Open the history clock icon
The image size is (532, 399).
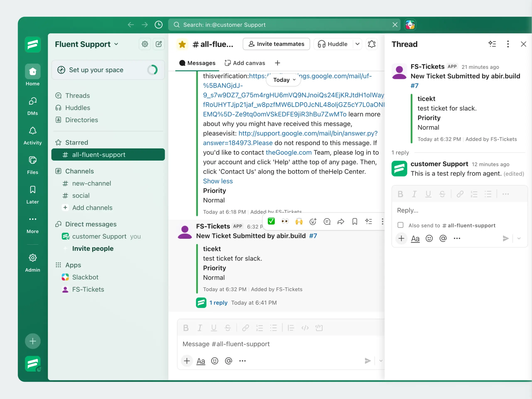point(159,25)
